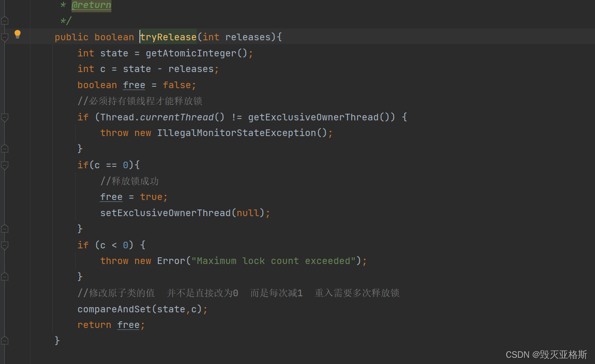
Task: Click IllegalMonitorStateException class name
Action: pyautogui.click(x=237, y=133)
